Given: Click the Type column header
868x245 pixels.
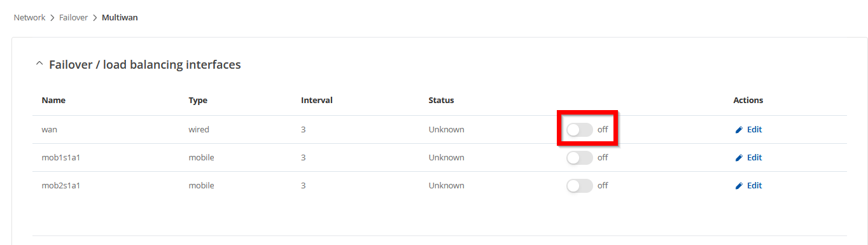Looking at the screenshot, I should [x=198, y=101].
